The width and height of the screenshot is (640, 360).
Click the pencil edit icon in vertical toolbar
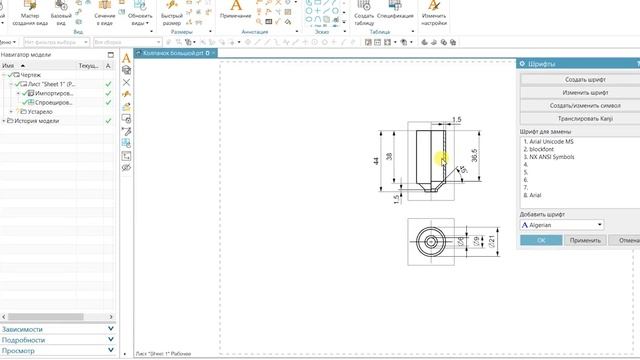coord(126,131)
